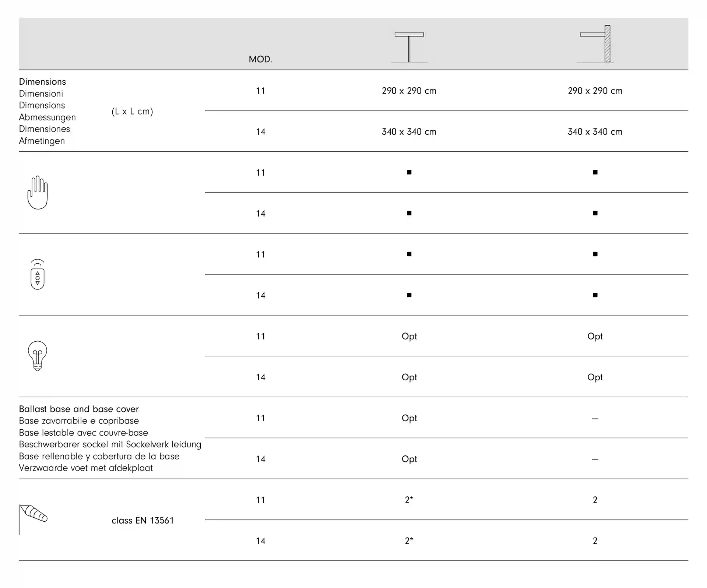Click ballast base dash for model 14
Screen dimensions: 707x588
pos(595,460)
